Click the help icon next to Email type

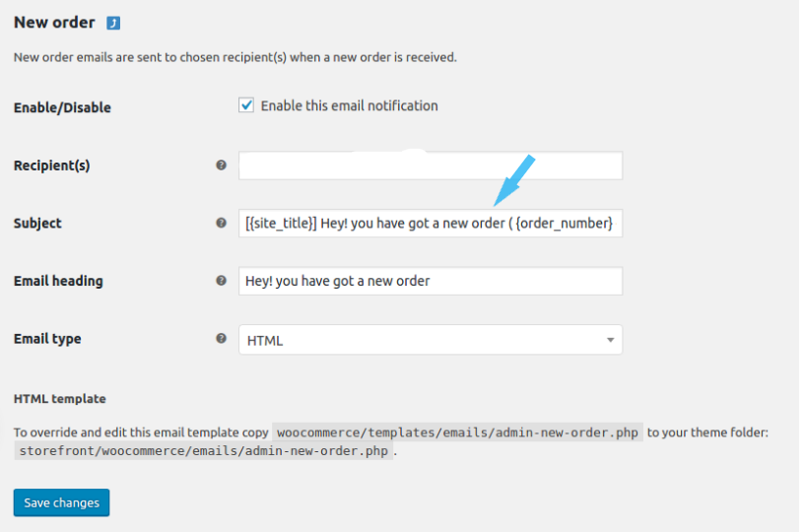(221, 339)
